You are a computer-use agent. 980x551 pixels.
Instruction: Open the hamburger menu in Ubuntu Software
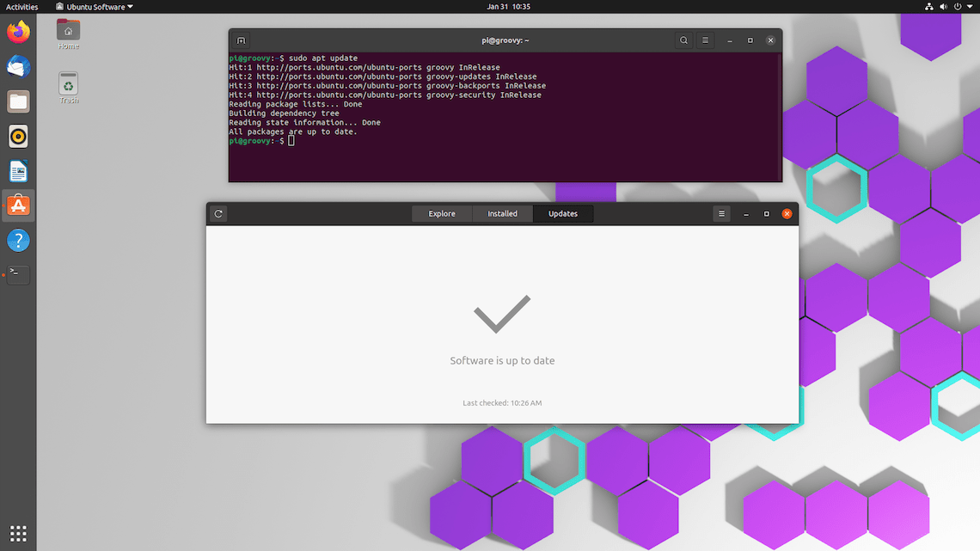721,214
